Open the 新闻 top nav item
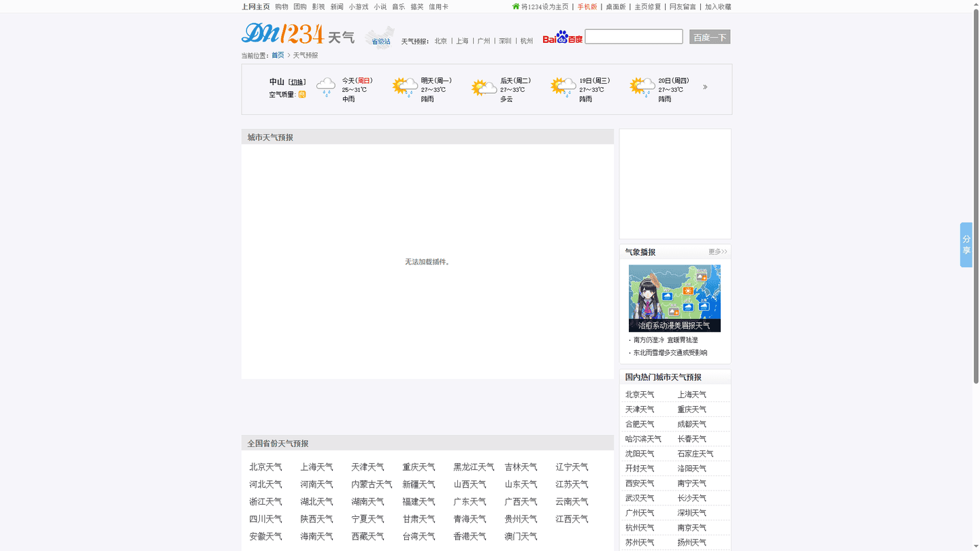The width and height of the screenshot is (980, 551). coord(337,7)
